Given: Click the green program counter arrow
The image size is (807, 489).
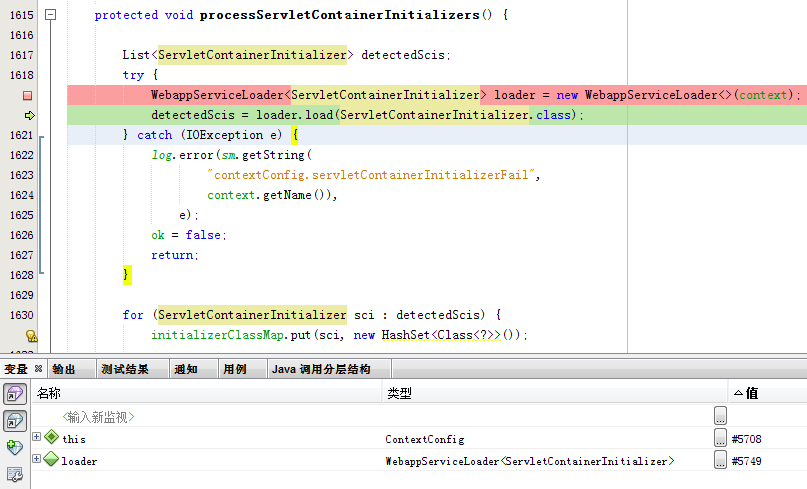Looking at the screenshot, I should [29, 115].
